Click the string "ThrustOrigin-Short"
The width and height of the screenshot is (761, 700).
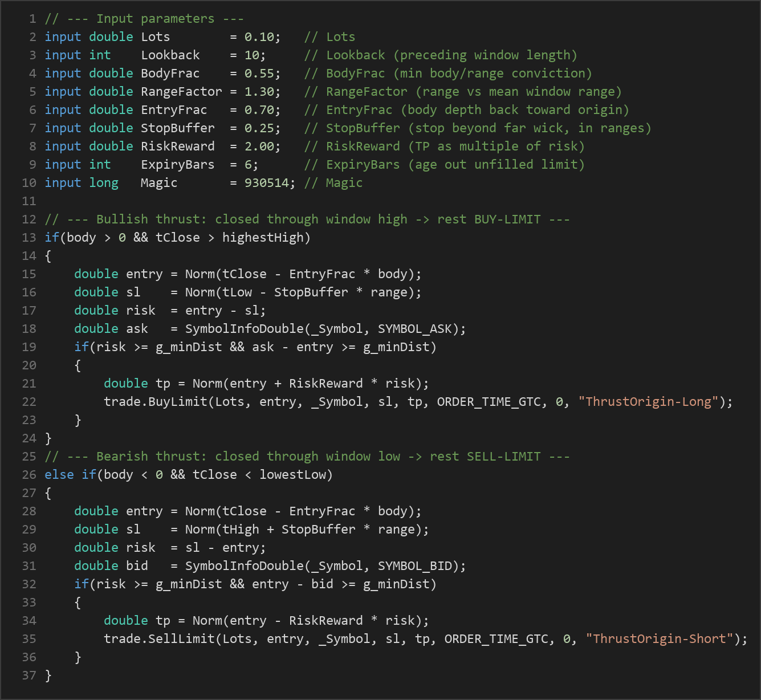(660, 639)
